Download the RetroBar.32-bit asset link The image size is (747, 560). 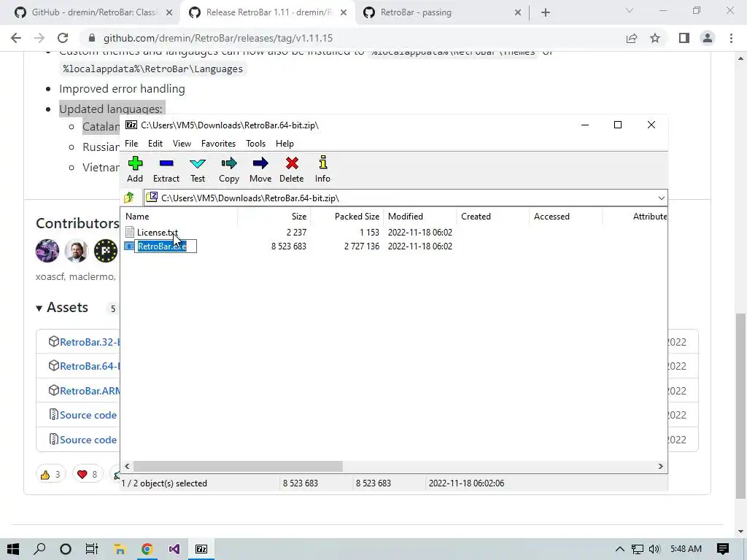coord(90,342)
